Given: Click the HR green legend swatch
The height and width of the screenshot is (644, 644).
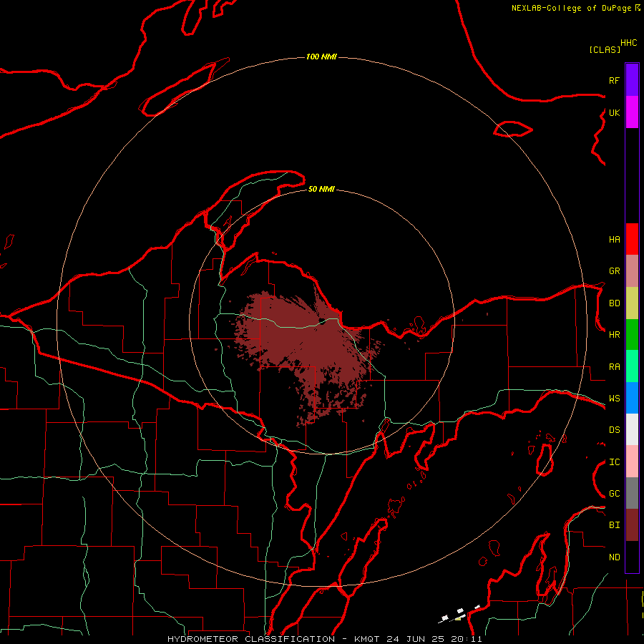Looking at the screenshot, I should pos(632,335).
